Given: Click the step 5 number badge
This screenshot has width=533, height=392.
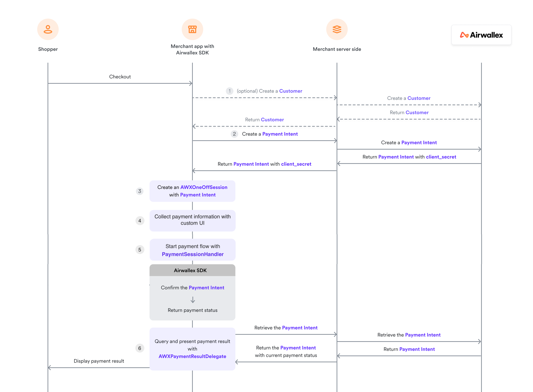Looking at the screenshot, I should coord(140,250).
